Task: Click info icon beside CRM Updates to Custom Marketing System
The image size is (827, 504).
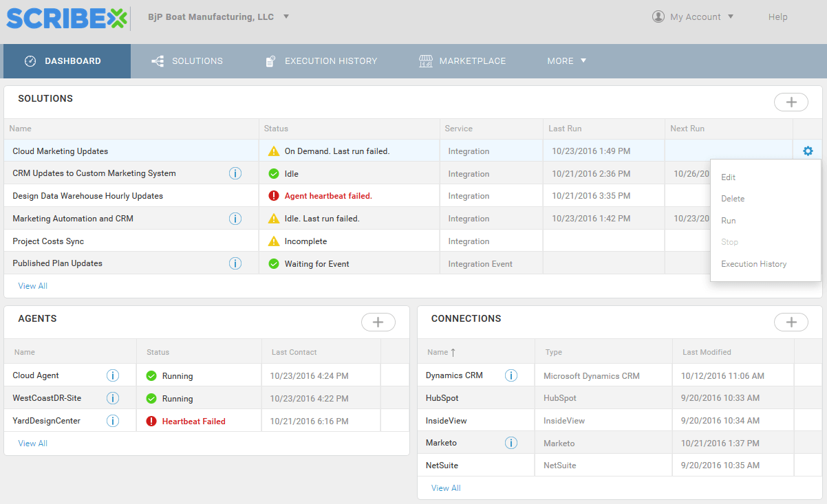Action: coord(235,173)
